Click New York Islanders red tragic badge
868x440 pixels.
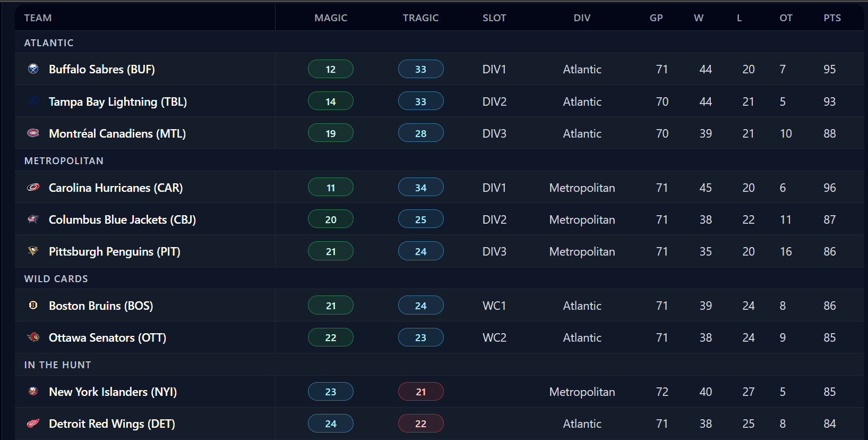(420, 392)
